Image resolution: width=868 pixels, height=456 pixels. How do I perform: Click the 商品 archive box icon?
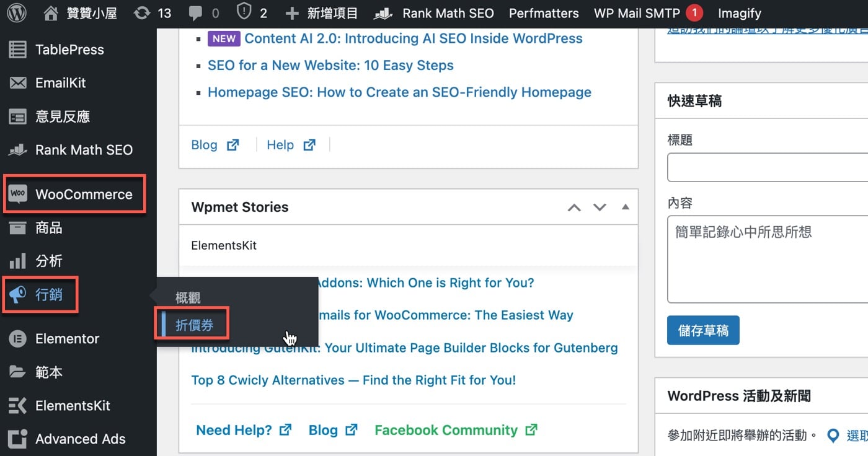coord(17,228)
